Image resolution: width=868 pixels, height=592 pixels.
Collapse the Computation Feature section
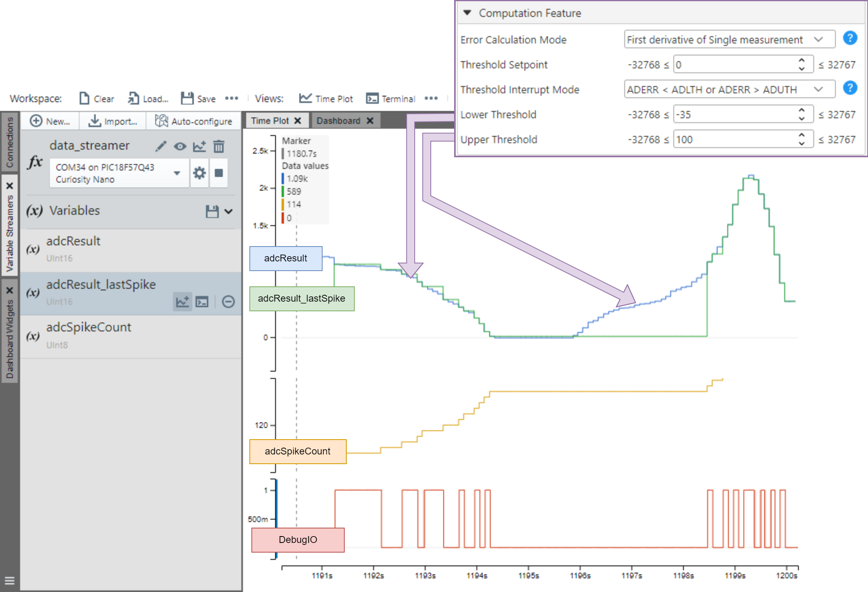[x=467, y=12]
